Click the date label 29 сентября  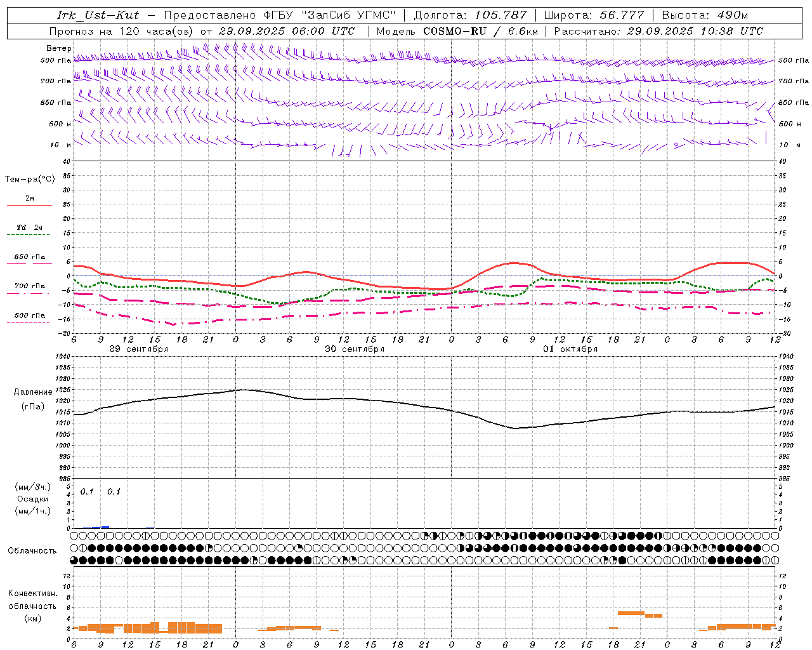point(139,349)
